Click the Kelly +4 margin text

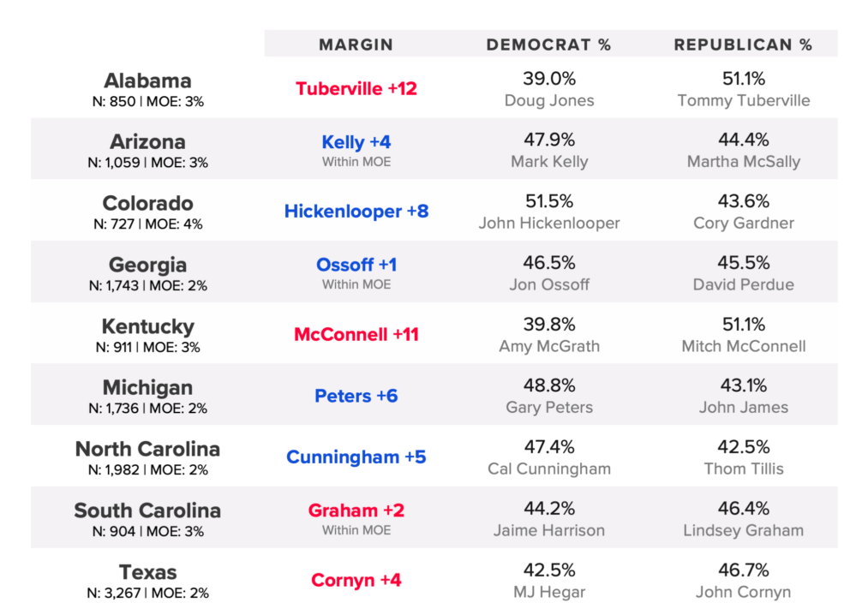356,143
